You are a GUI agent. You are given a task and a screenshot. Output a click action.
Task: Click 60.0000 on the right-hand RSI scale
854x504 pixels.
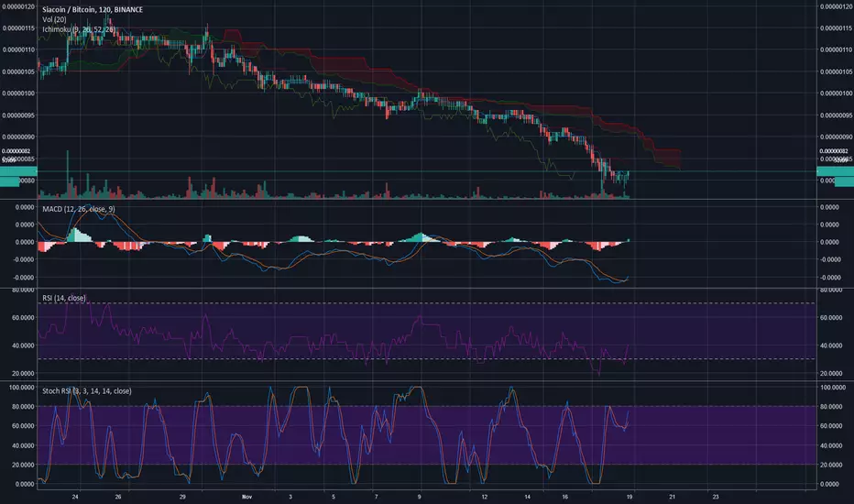pyautogui.click(x=831, y=318)
